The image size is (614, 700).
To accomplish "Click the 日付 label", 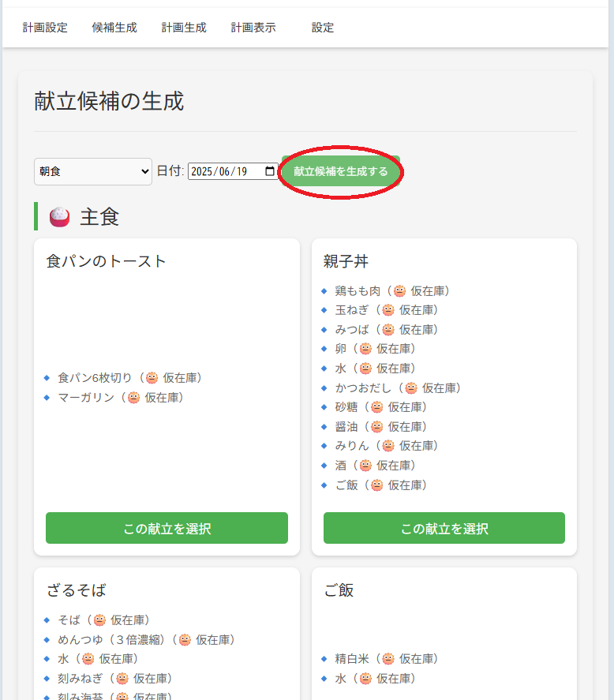I will 170,171.
